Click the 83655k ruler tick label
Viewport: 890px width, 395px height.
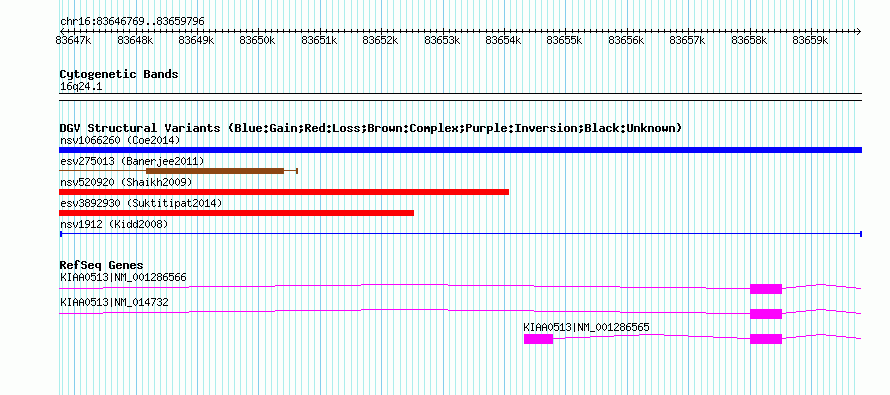point(565,40)
